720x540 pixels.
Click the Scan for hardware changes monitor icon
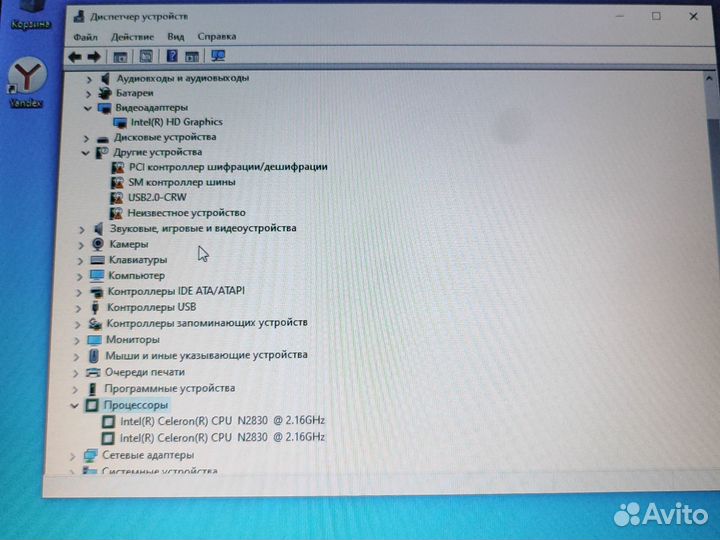[218, 56]
